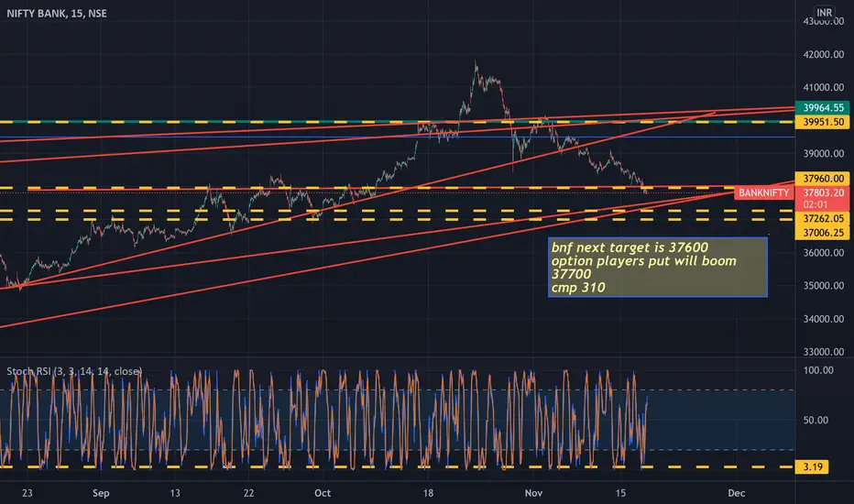Click the 100.00 Stoch RSI scale value
854x504 pixels.
818,370
